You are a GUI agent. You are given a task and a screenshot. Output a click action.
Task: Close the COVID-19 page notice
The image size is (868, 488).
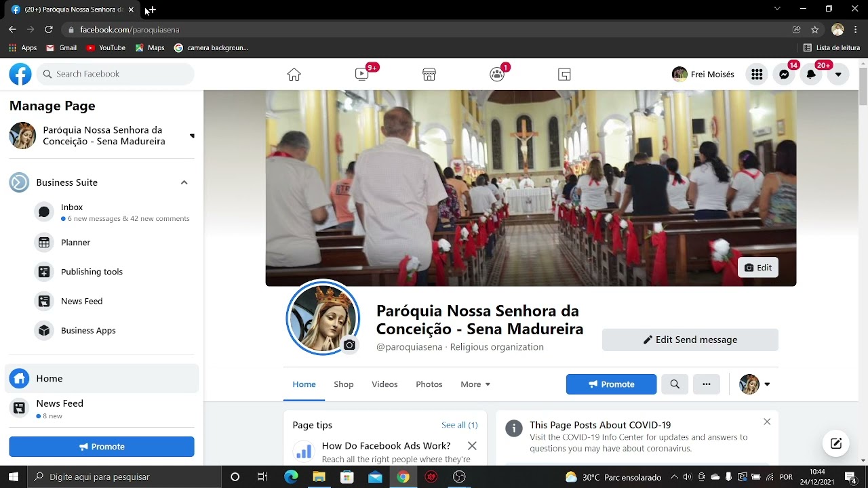(767, 422)
